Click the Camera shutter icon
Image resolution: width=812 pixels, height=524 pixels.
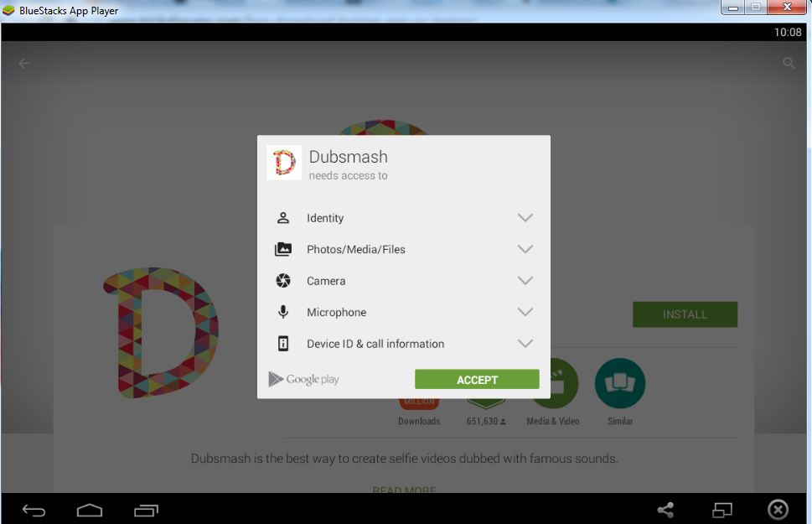(282, 281)
